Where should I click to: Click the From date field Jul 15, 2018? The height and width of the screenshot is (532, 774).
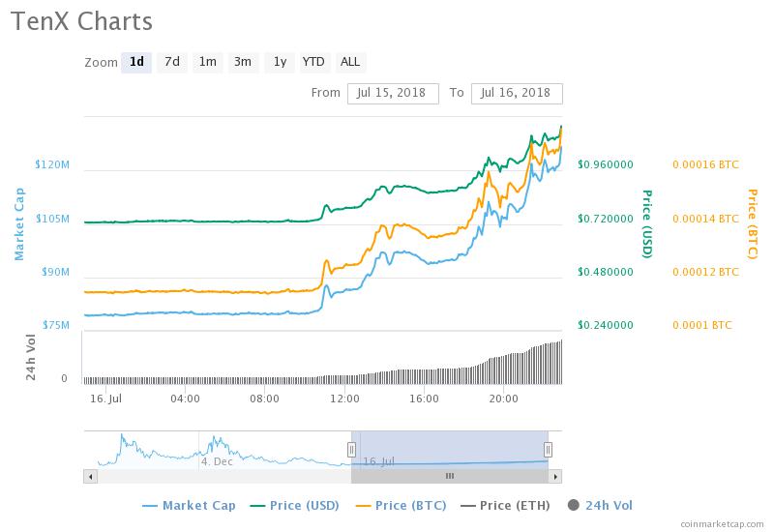[393, 93]
